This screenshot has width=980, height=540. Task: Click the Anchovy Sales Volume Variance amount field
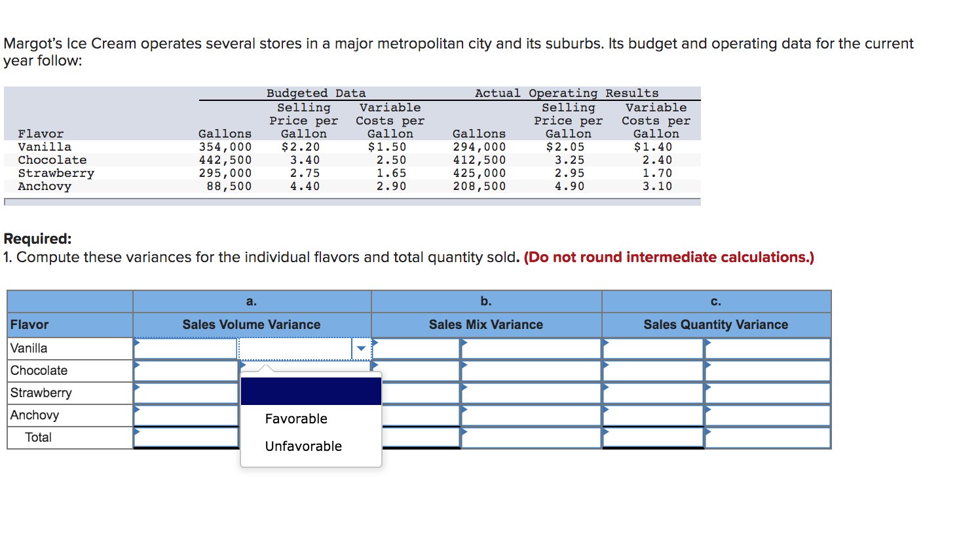(185, 415)
